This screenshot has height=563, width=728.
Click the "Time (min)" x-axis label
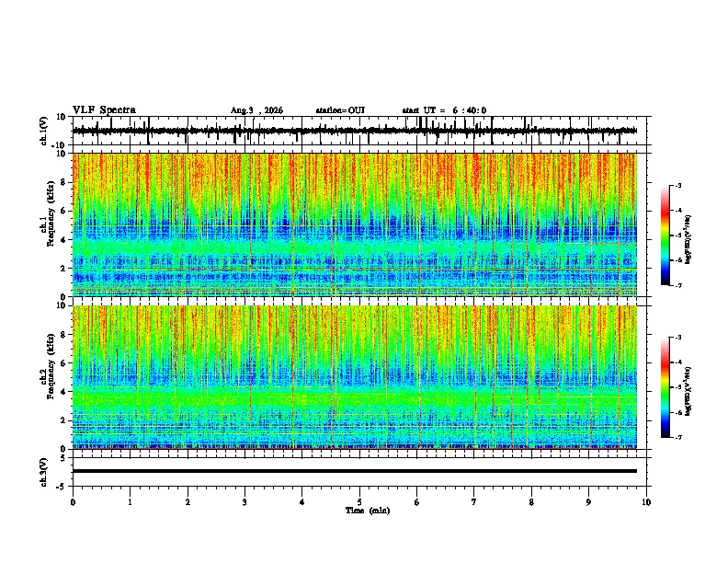coord(368,511)
